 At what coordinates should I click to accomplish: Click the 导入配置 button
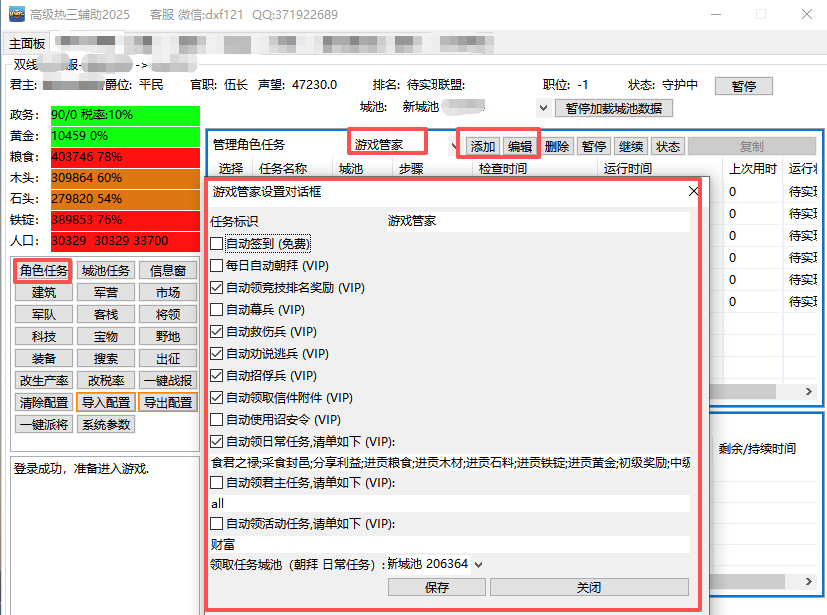coord(106,403)
